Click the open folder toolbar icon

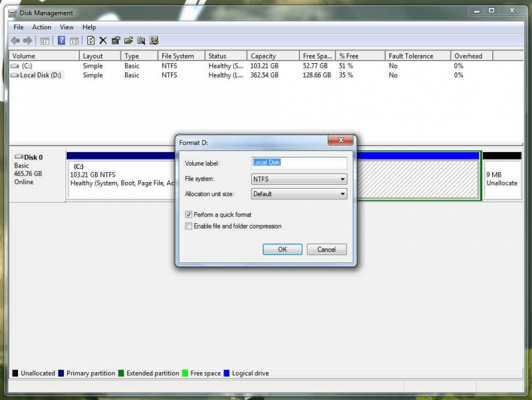(128, 41)
